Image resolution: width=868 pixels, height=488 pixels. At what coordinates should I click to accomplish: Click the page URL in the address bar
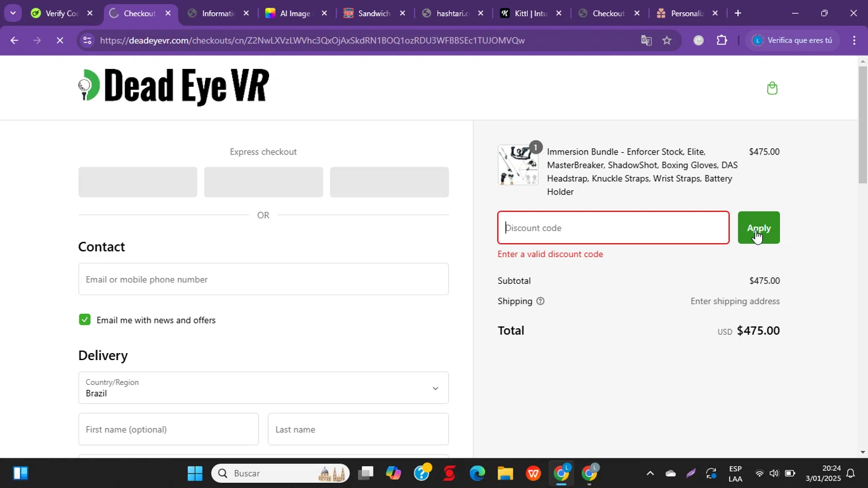[x=312, y=41]
